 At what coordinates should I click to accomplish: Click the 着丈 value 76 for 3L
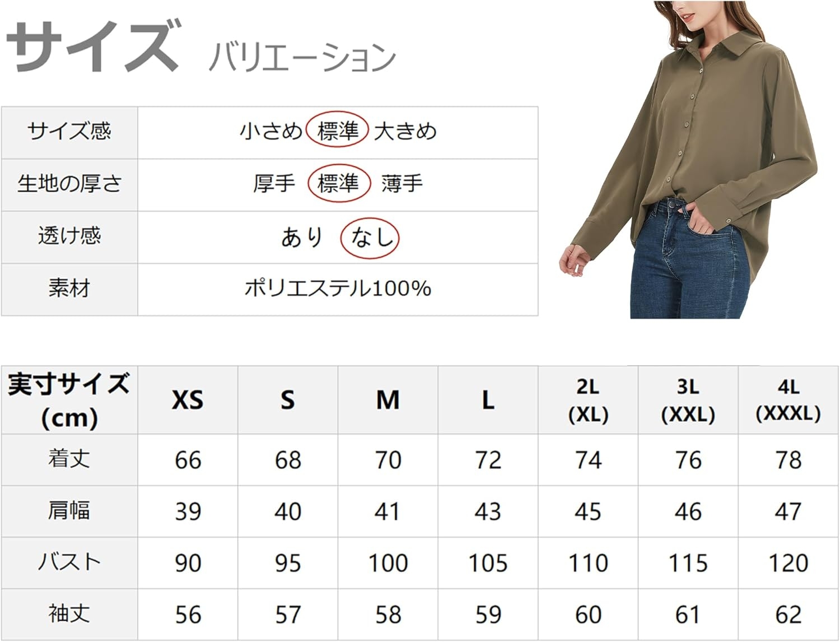[688, 460]
